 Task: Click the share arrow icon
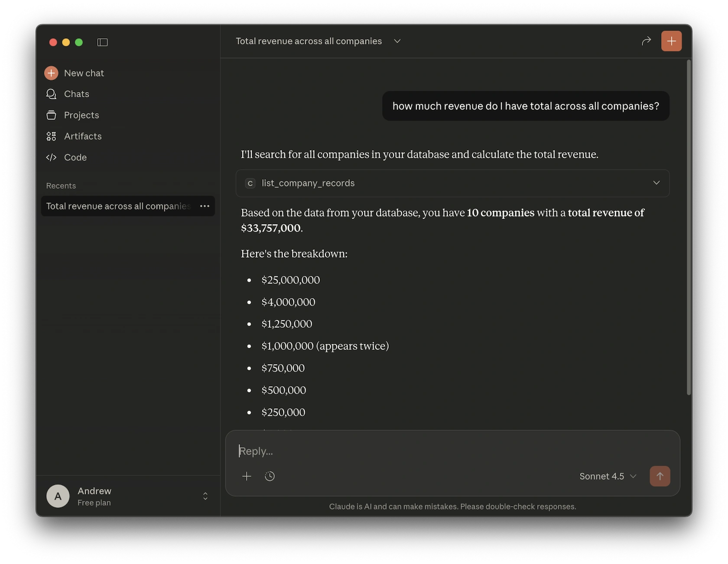pyautogui.click(x=646, y=41)
